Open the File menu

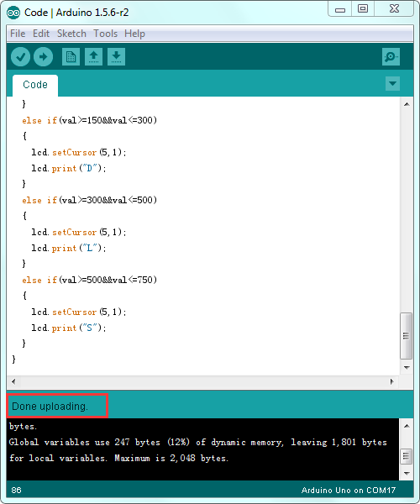18,34
